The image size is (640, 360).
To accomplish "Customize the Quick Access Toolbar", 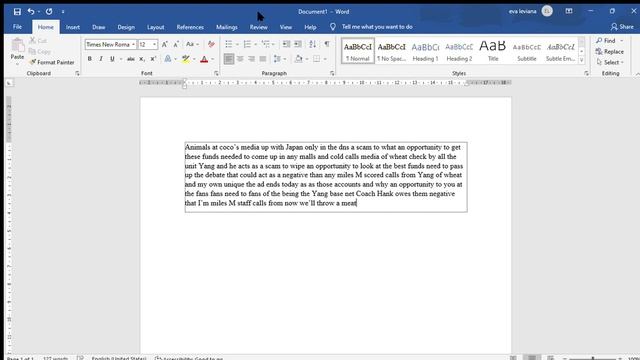I will 63,12.
